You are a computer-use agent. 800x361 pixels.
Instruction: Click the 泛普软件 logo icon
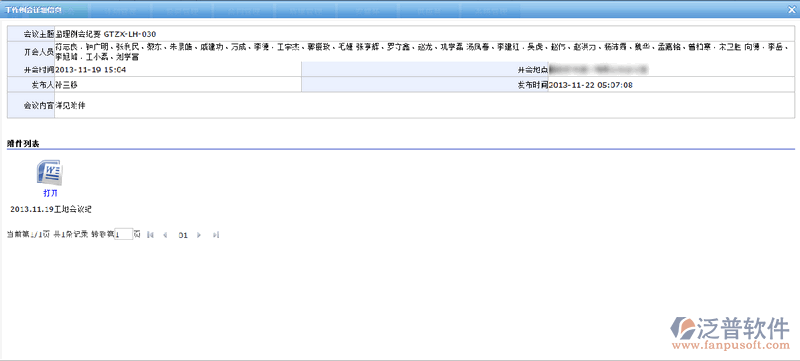point(682,328)
